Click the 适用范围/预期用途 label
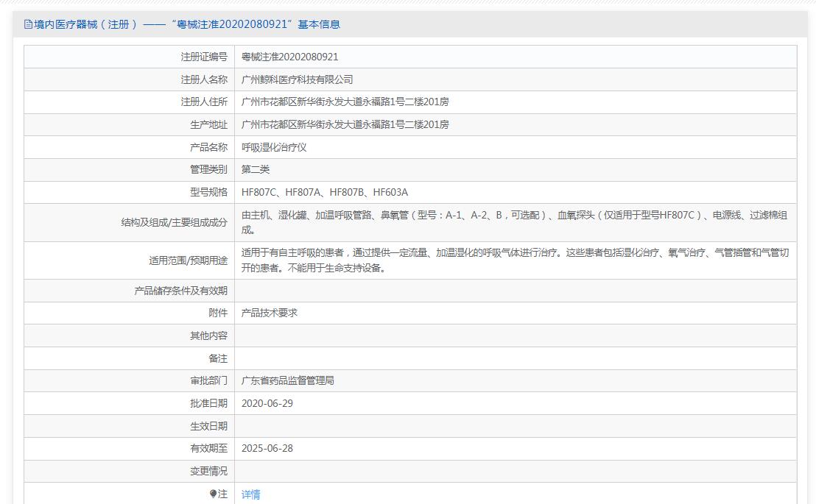The image size is (816, 504). [189, 260]
